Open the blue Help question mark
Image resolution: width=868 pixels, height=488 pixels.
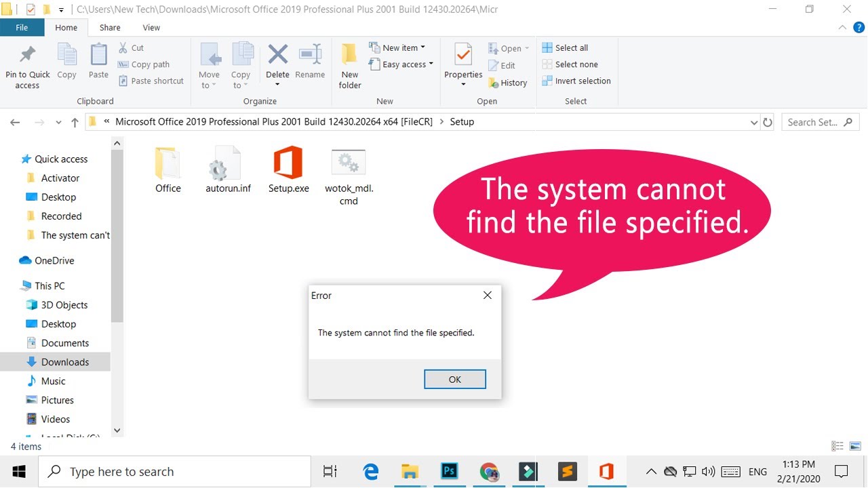(859, 28)
